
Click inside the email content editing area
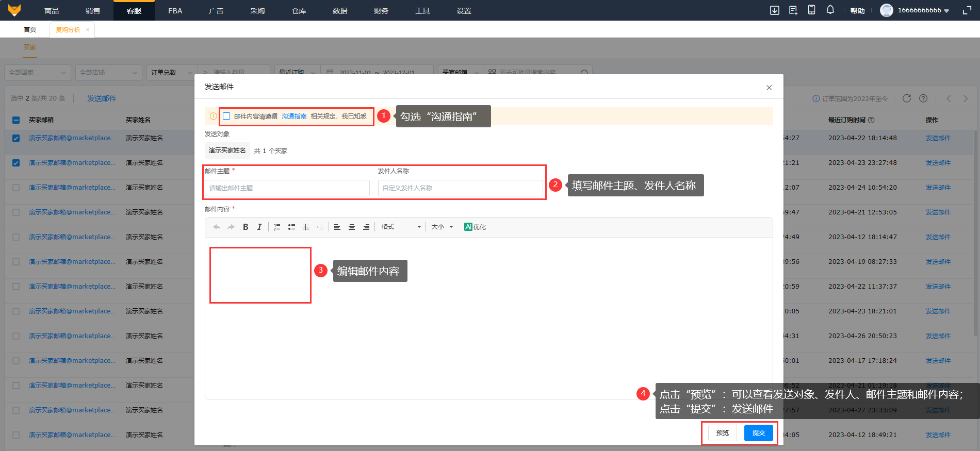(x=488, y=318)
